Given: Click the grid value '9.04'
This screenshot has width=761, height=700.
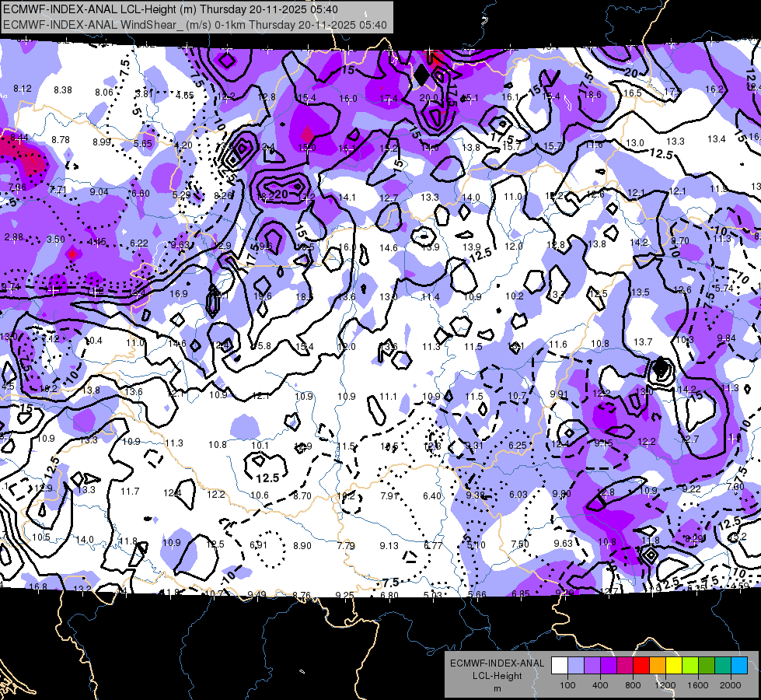Looking at the screenshot, I should (x=99, y=192).
